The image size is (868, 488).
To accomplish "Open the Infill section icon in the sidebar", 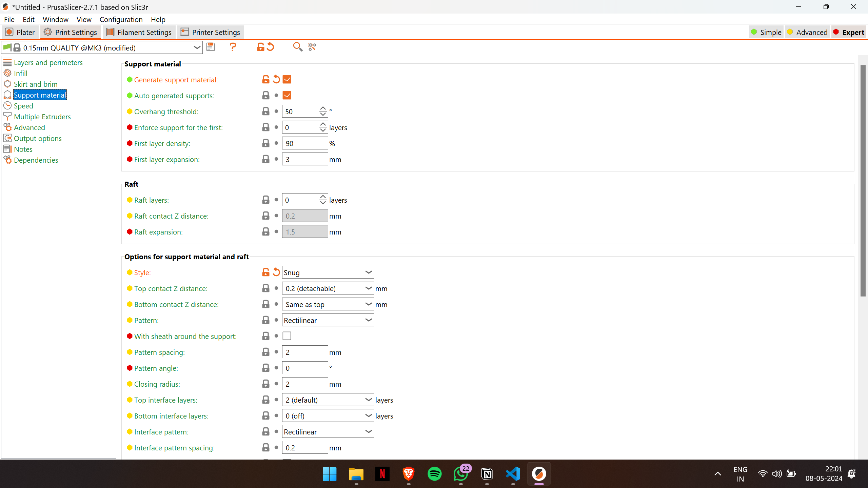I will click(x=7, y=73).
